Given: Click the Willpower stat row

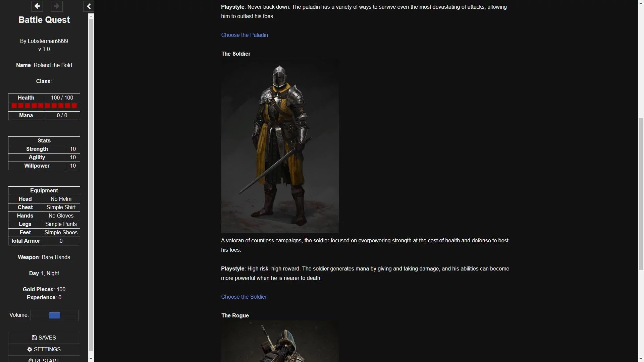Looking at the screenshot, I should pyautogui.click(x=44, y=166).
